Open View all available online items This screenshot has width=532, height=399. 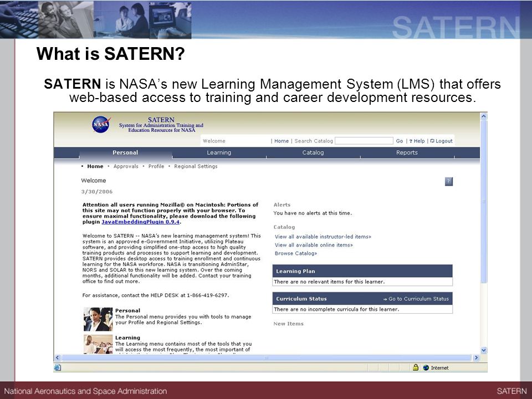tap(314, 245)
